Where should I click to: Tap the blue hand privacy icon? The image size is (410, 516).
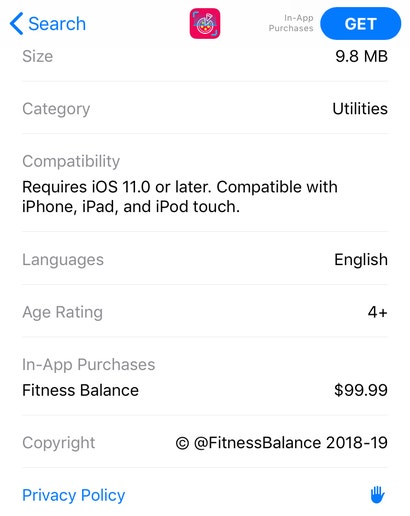point(378,495)
